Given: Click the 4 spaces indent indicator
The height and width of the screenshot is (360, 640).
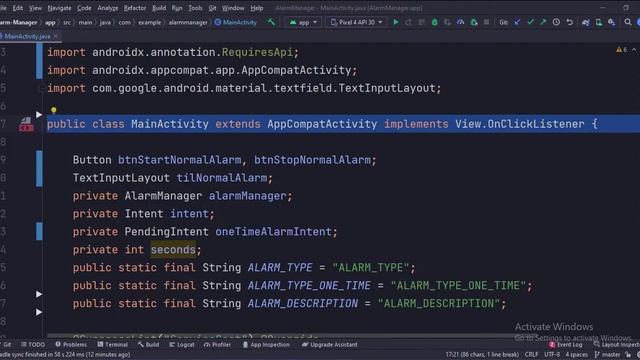Looking at the screenshot, I should coord(576,354).
